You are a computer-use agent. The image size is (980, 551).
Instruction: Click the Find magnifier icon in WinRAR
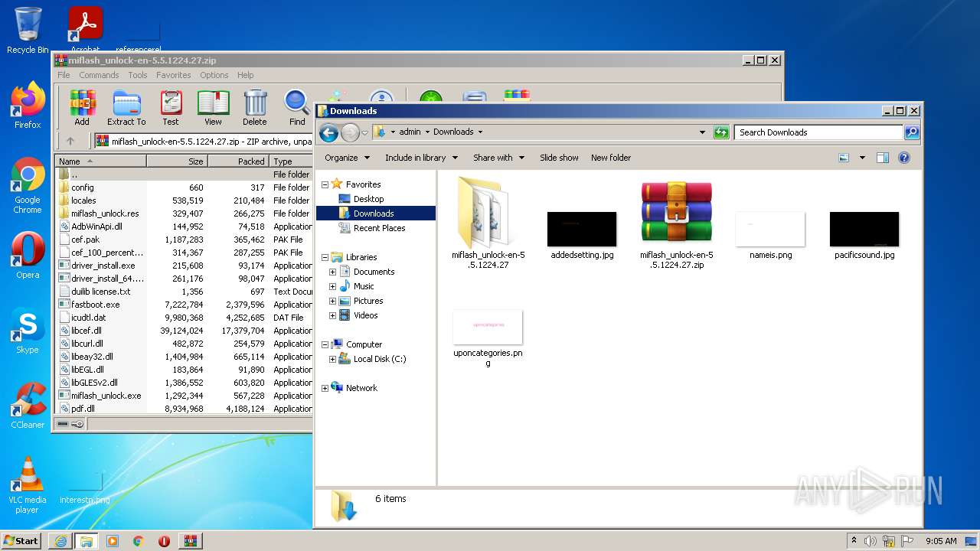[x=297, y=108]
